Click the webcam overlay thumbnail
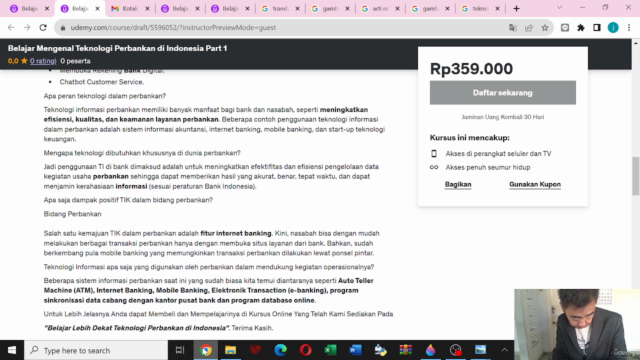 (x=577, y=324)
